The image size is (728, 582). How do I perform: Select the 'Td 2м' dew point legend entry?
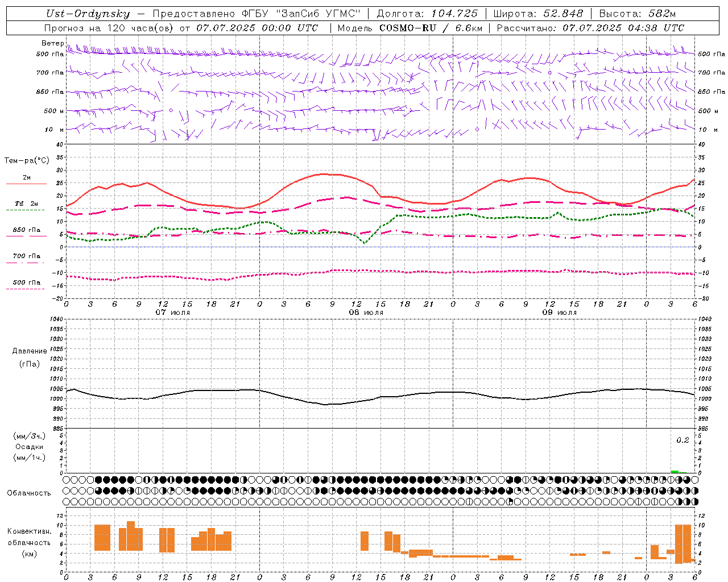click(27, 203)
